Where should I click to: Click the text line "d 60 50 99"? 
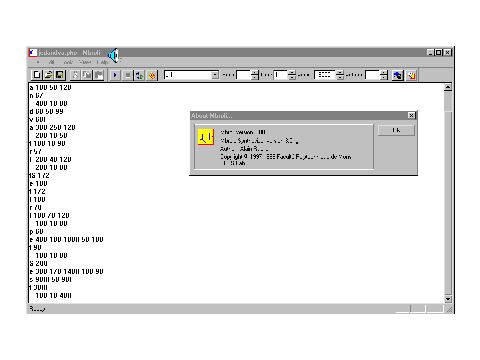(46, 111)
